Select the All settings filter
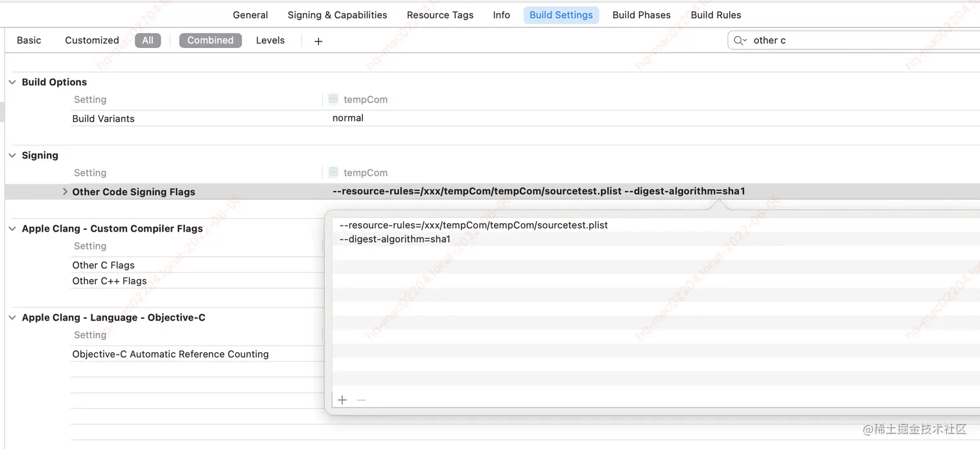Viewport: 980px width, 449px height. coord(148,40)
